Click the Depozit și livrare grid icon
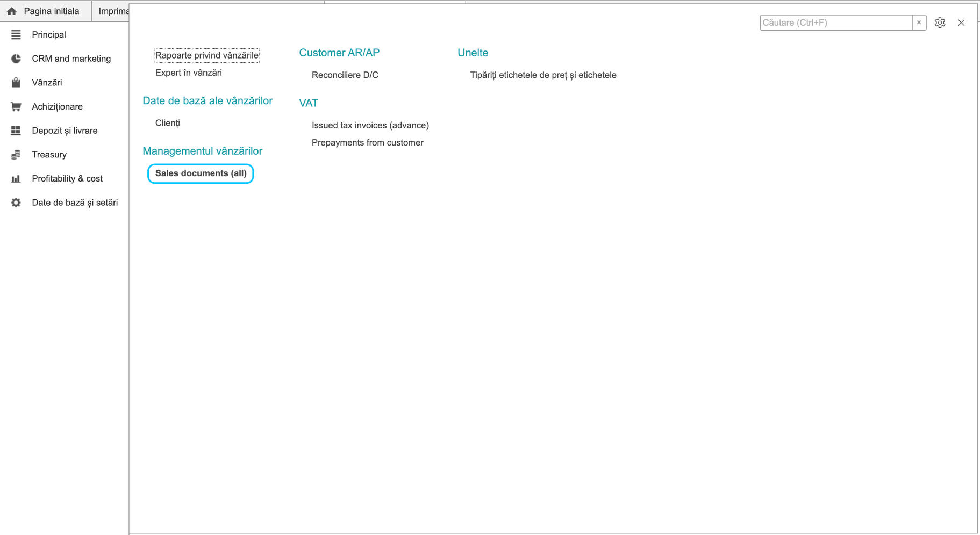This screenshot has width=980, height=535. coord(16,131)
